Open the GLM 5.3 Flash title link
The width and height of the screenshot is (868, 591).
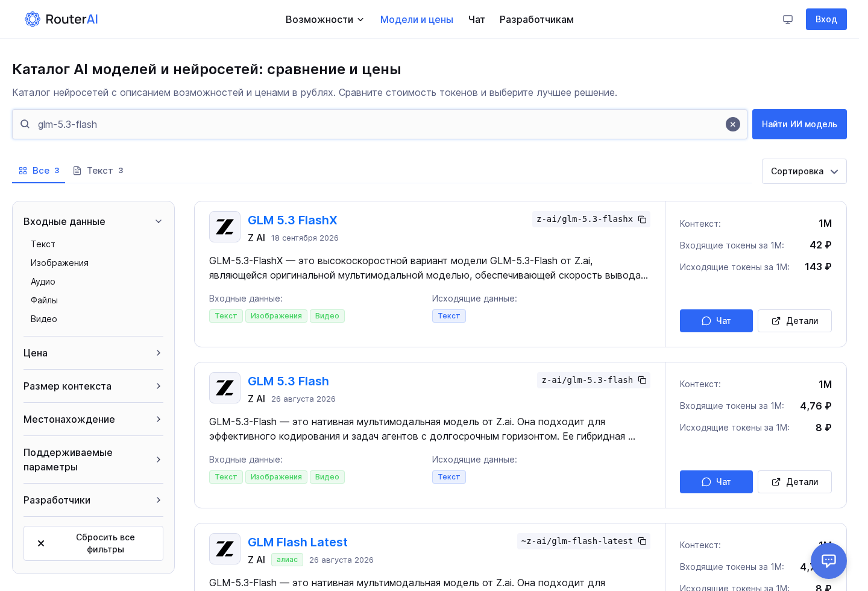288,381
